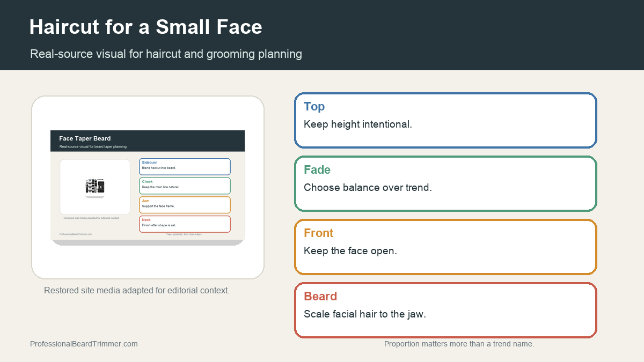Click the small 'Jaw' card in the thumbnail

point(185,205)
